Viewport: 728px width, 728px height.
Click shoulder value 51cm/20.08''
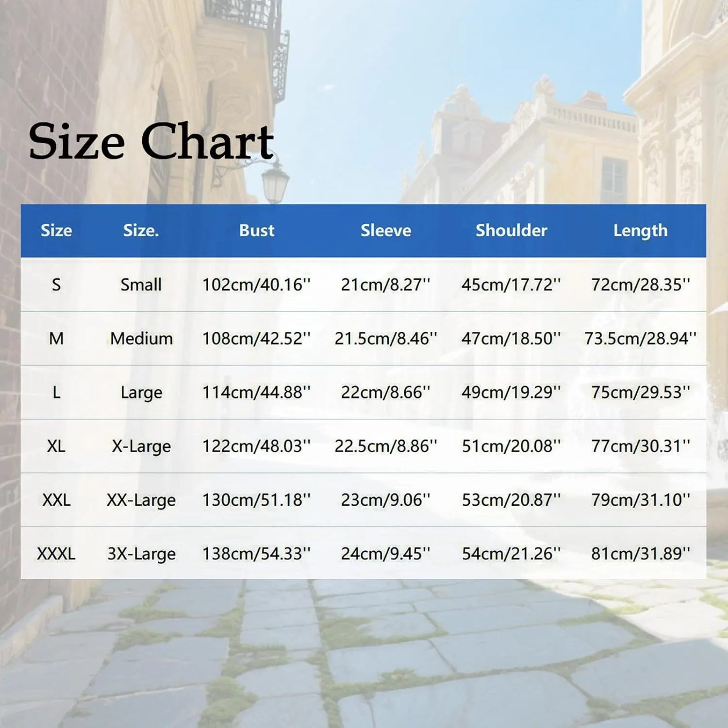pos(511,446)
